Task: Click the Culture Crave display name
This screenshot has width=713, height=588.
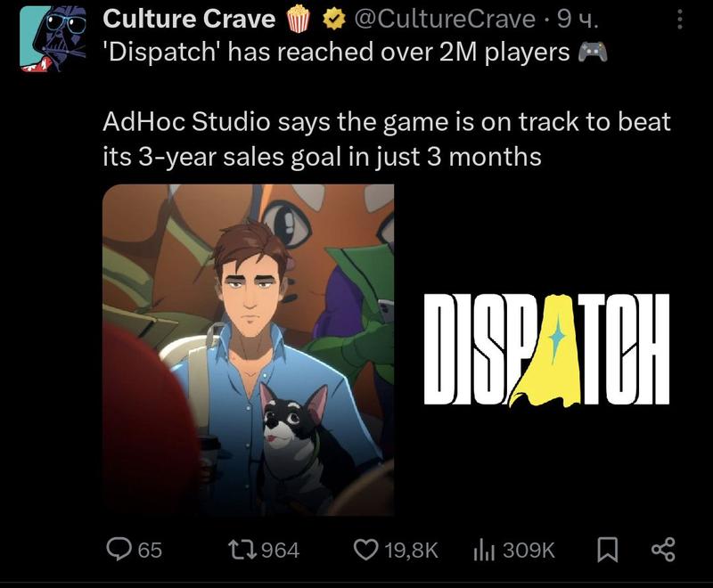Action: point(189,19)
